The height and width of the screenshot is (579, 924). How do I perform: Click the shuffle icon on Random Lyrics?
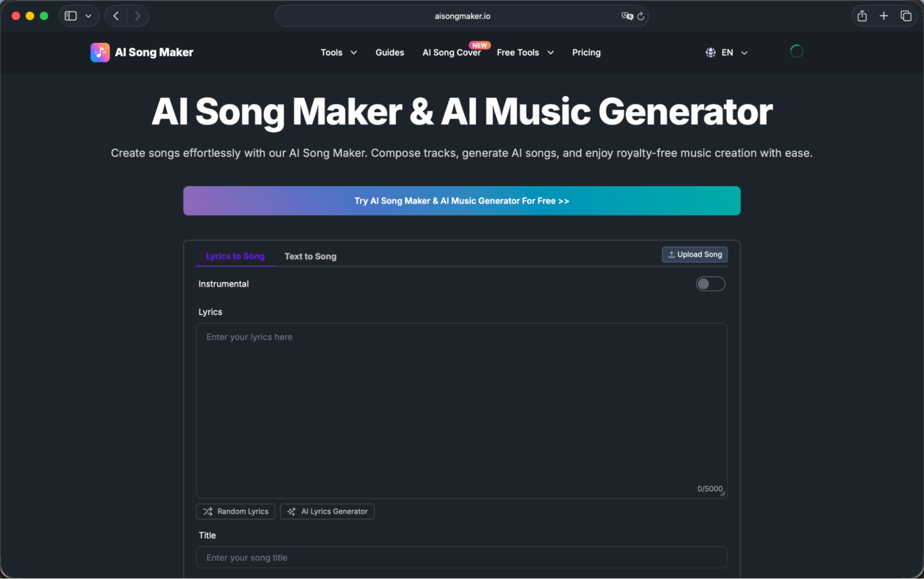click(x=208, y=511)
